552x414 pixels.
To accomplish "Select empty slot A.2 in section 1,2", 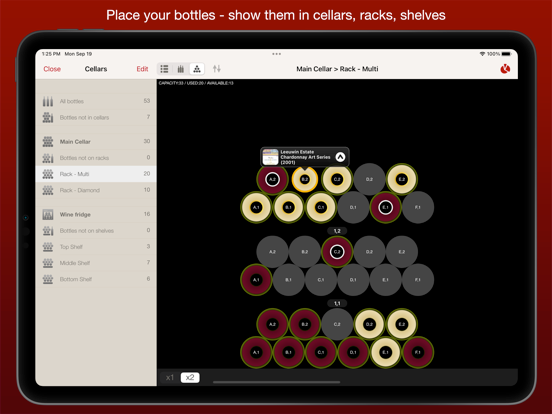I will point(272,252).
